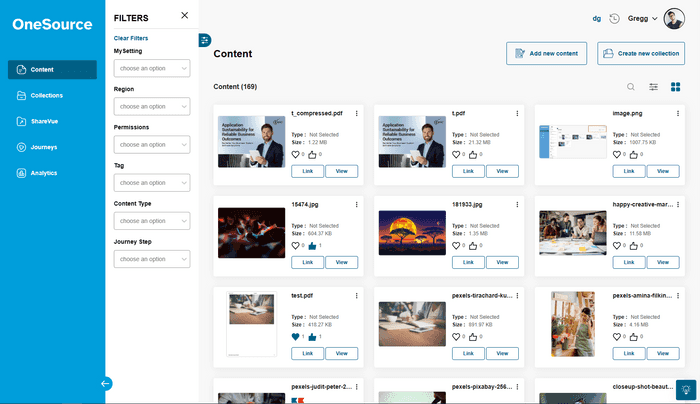Click the dg link in header

(596, 19)
